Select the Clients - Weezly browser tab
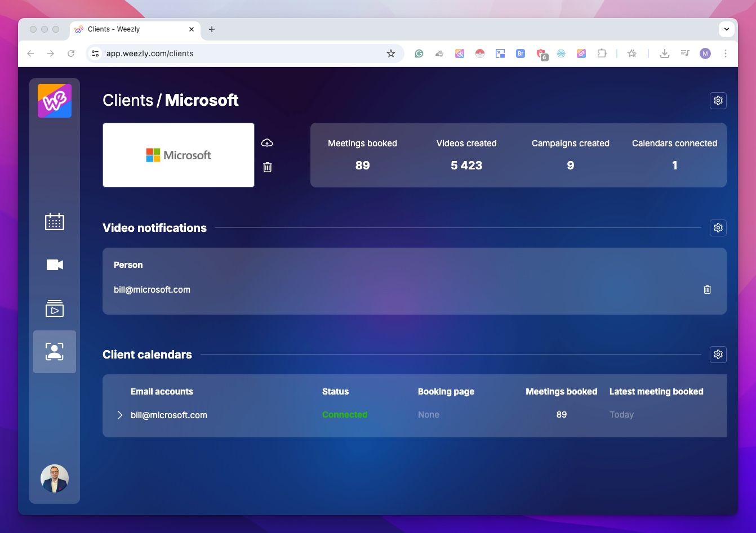 (x=135, y=29)
